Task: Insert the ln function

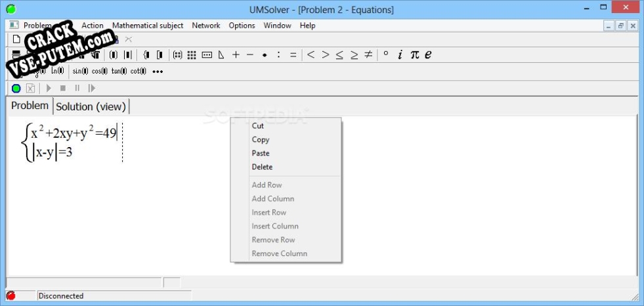Action: [58, 72]
